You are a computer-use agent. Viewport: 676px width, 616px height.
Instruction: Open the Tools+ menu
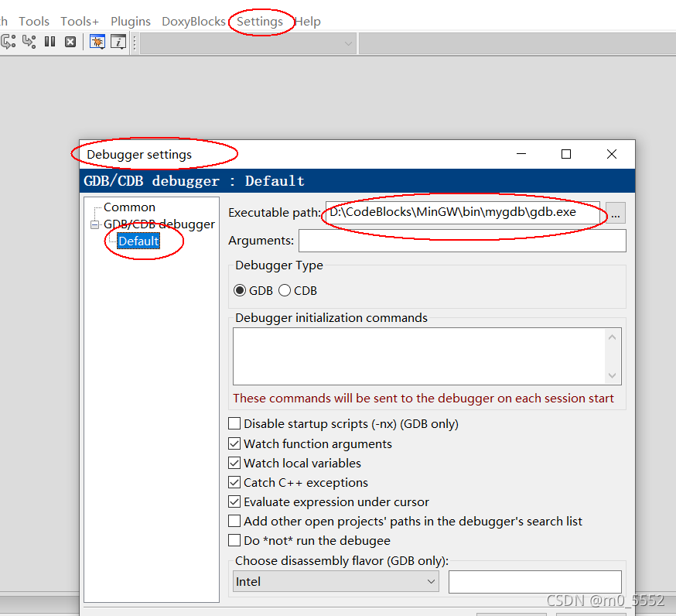click(x=80, y=21)
